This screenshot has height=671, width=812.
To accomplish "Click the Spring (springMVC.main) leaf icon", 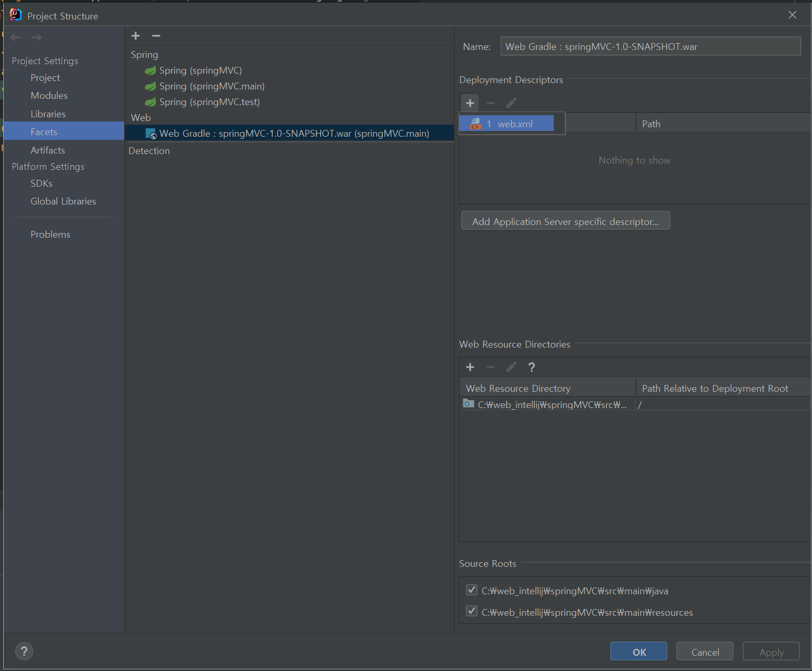I will [x=150, y=86].
